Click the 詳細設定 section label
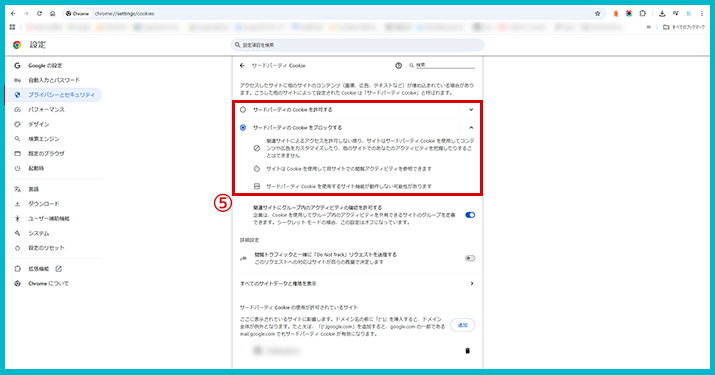 (249, 240)
